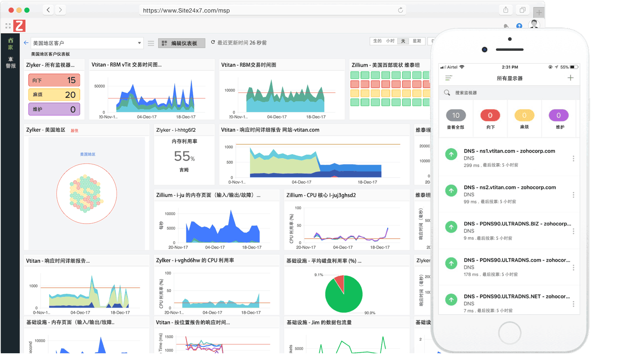Open the options menu for ns2.vtitan.com

tap(574, 195)
